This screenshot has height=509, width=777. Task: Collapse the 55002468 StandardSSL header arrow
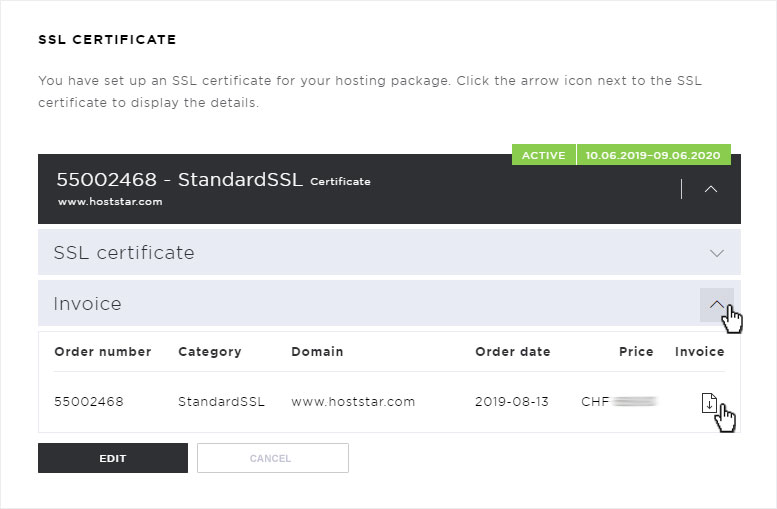tap(711, 189)
